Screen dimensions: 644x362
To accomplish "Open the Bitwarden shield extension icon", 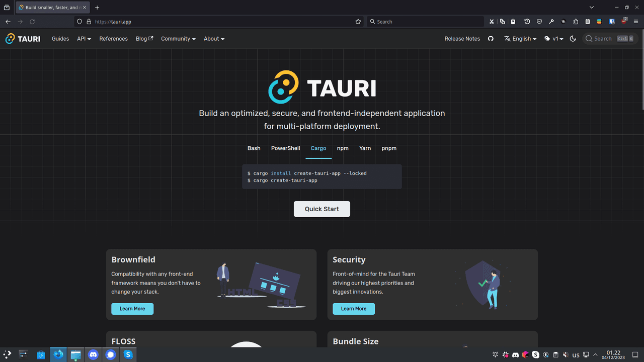I will [x=612, y=22].
